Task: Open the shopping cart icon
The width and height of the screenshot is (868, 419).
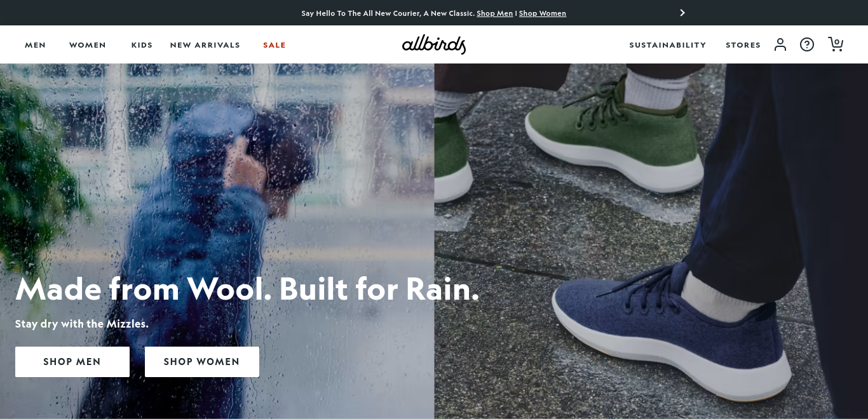Action: pyautogui.click(x=836, y=44)
